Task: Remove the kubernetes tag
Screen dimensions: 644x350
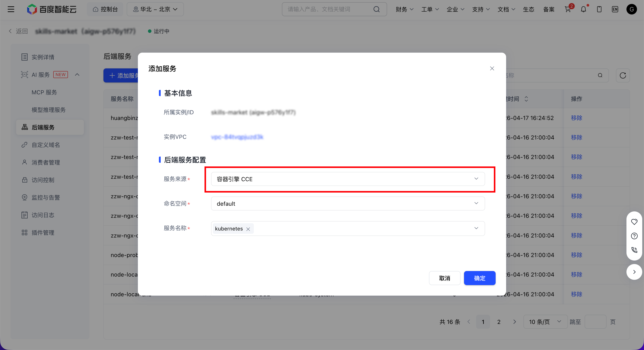Action: [248, 229]
